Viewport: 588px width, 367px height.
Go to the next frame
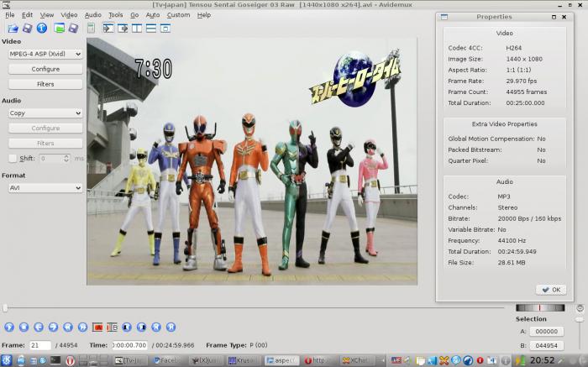[53, 328]
